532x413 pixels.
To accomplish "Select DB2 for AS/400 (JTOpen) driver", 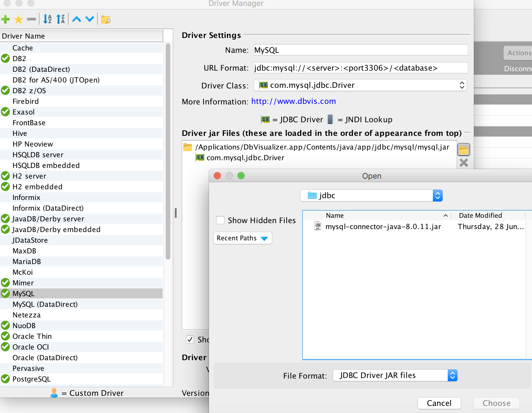I will (x=81, y=80).
